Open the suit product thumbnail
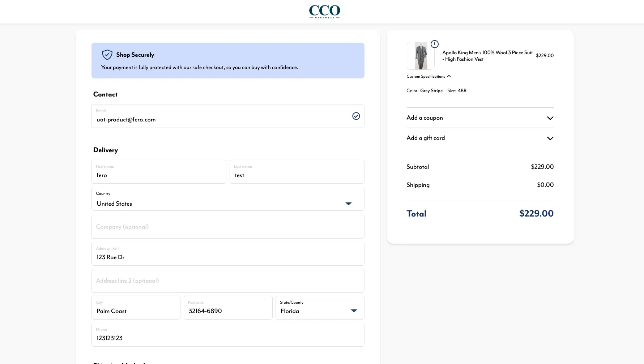 pyautogui.click(x=421, y=56)
